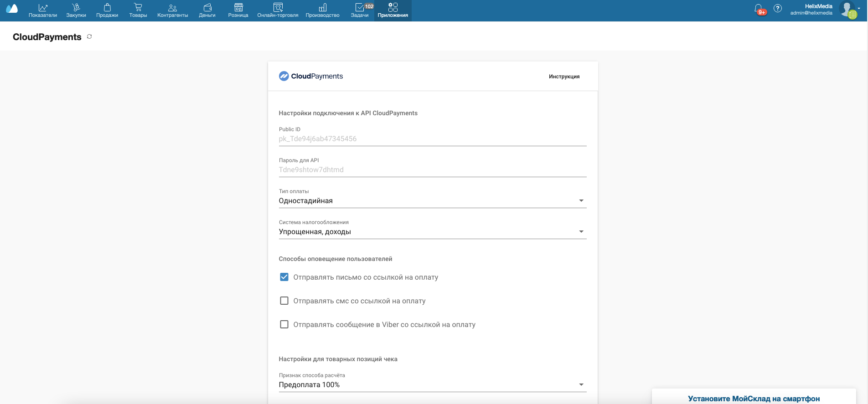Click the refresh icon next to CloudPayments title
This screenshot has height=404, width=868.
pos(89,36)
